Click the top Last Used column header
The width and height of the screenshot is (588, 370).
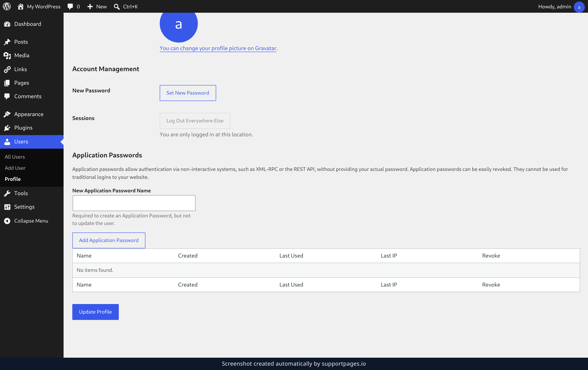tap(291, 256)
